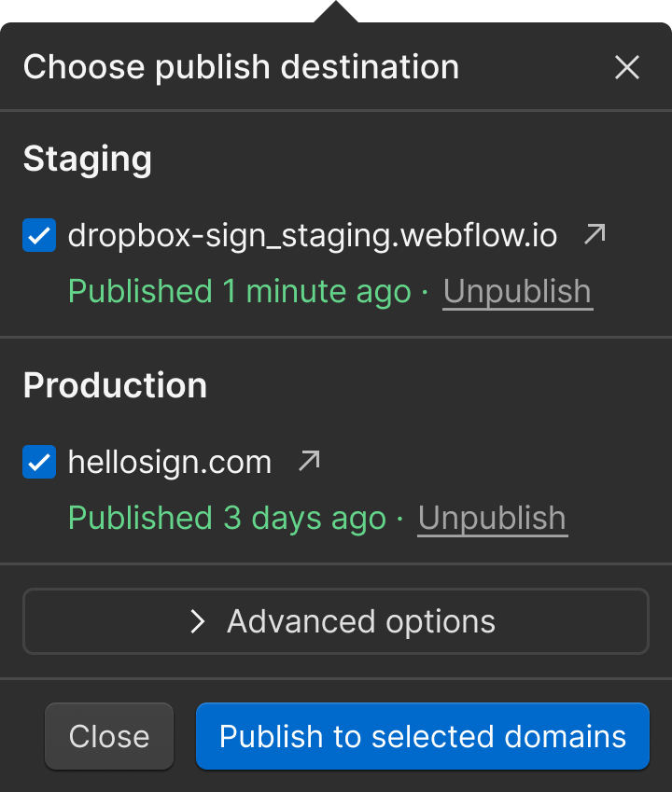The width and height of the screenshot is (672, 792).
Task: Uncheck the hellosign.com production checkbox
Action: point(39,462)
